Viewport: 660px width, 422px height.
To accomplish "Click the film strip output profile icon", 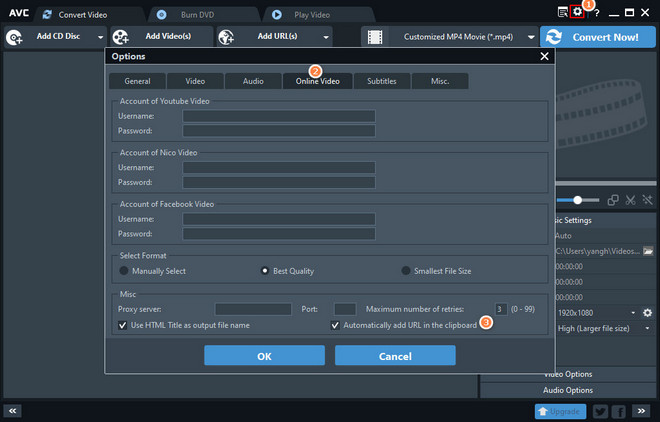I will [x=375, y=37].
